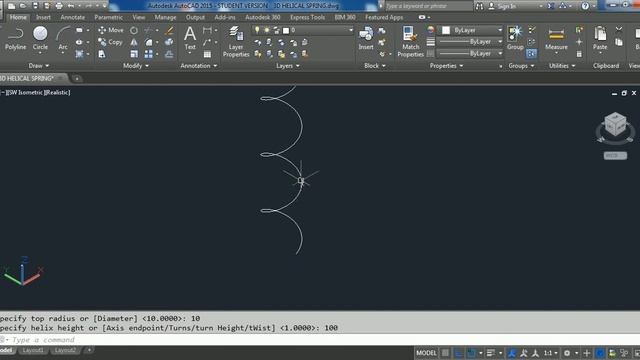Select the Circle drawing tool
640x360 pixels.
[40, 38]
